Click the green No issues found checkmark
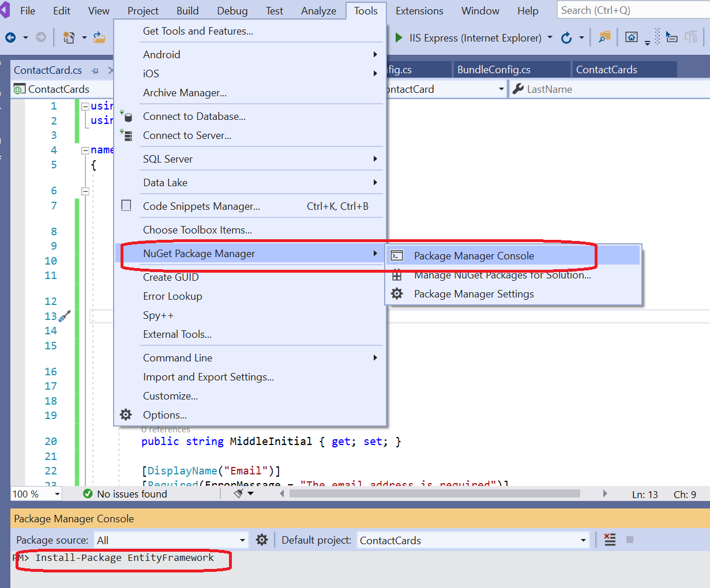This screenshot has height=588, width=710. click(88, 493)
